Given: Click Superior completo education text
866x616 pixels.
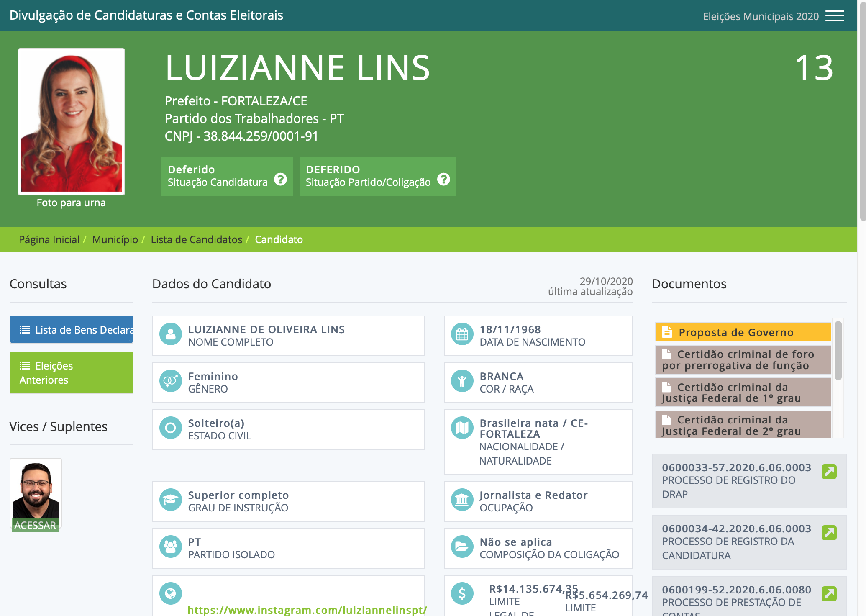Looking at the screenshot, I should (238, 495).
